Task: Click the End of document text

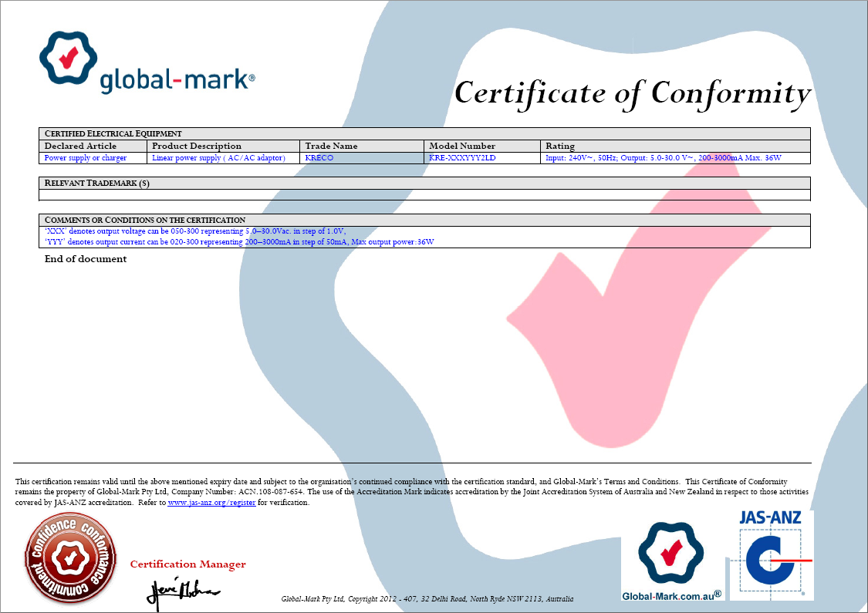Action: click(86, 259)
